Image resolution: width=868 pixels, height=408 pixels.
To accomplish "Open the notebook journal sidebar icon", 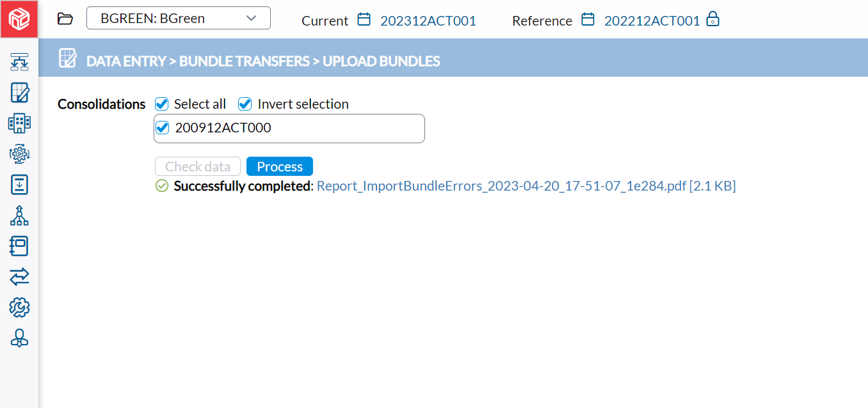I will point(20,246).
